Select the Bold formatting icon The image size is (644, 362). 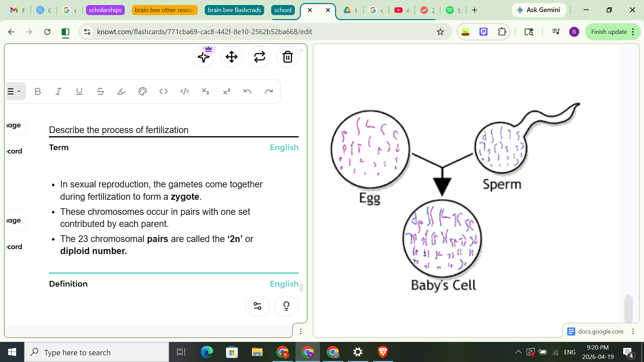coord(38,91)
